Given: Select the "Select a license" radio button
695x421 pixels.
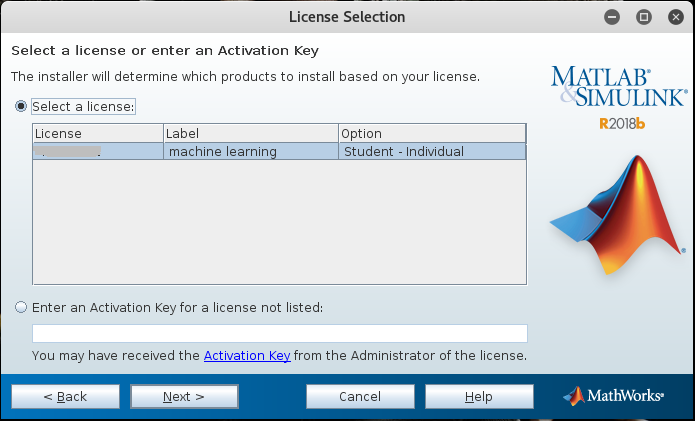Looking at the screenshot, I should pyautogui.click(x=21, y=106).
